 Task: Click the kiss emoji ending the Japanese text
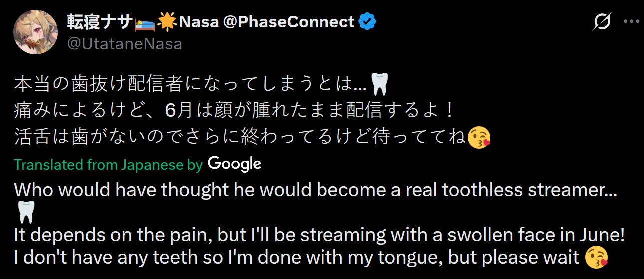[479, 137]
